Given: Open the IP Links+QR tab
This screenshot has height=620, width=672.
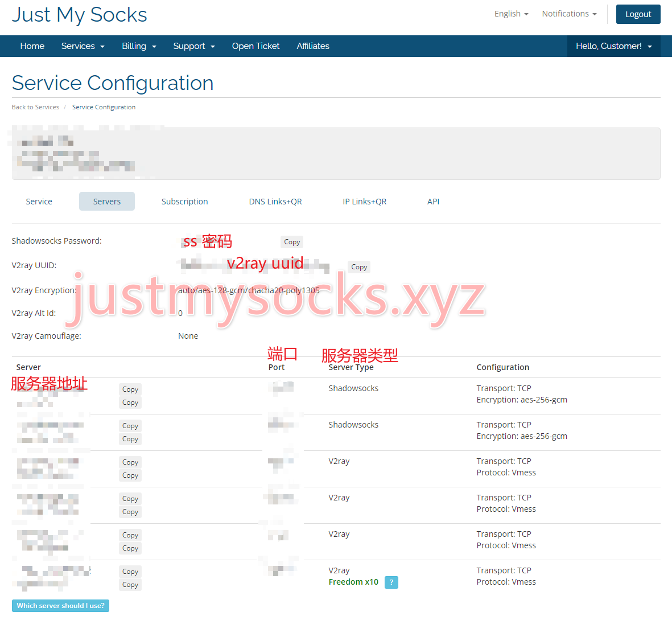Looking at the screenshot, I should pyautogui.click(x=364, y=202).
